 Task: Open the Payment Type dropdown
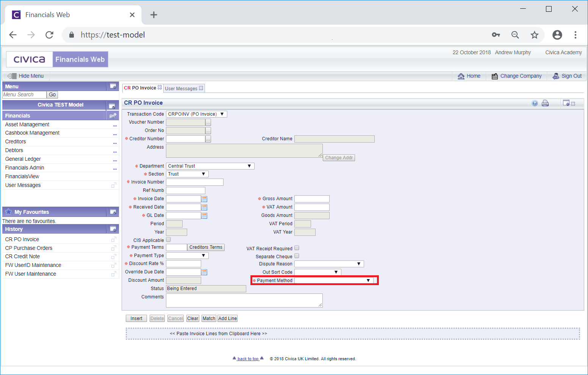(188, 256)
